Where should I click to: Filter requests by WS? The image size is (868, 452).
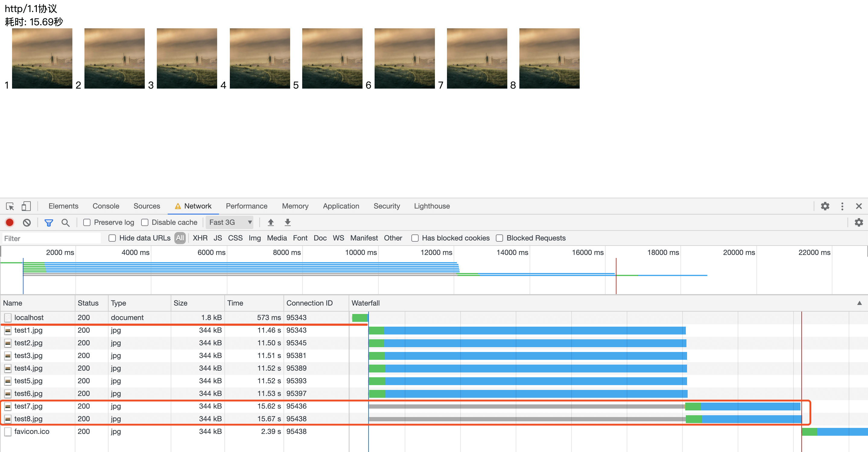click(x=338, y=238)
